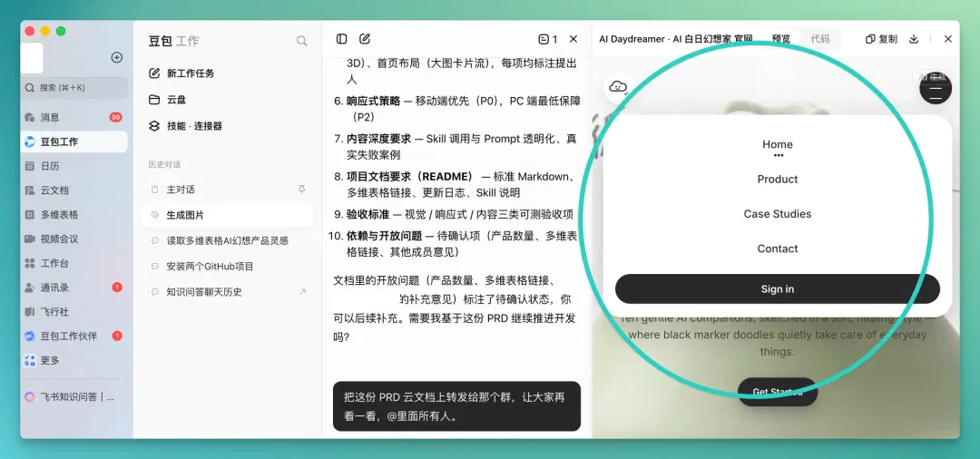This screenshot has width=980, height=459.
Task: Open the 主对话 conversation
Action: [x=227, y=190]
